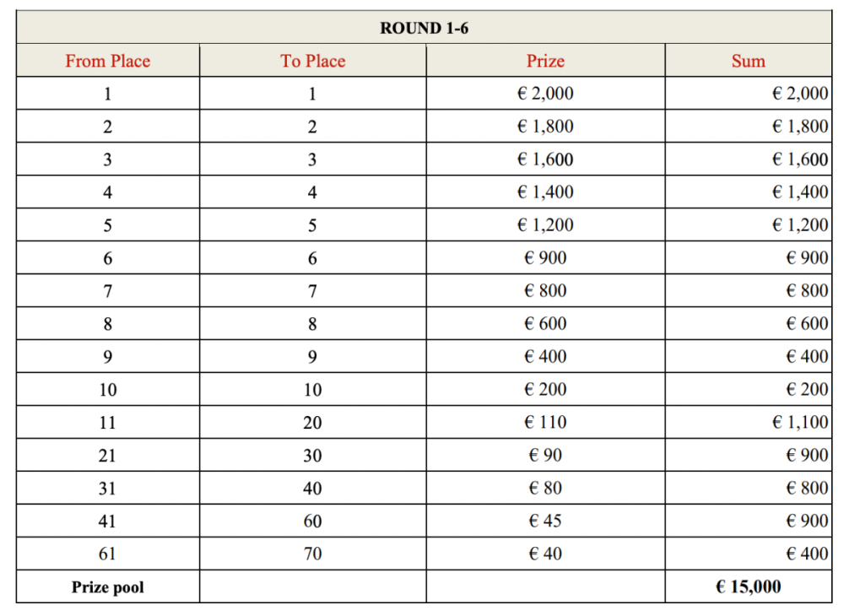Click the € 45 prize cell
This screenshot has width=844, height=616.
pyautogui.click(x=545, y=521)
